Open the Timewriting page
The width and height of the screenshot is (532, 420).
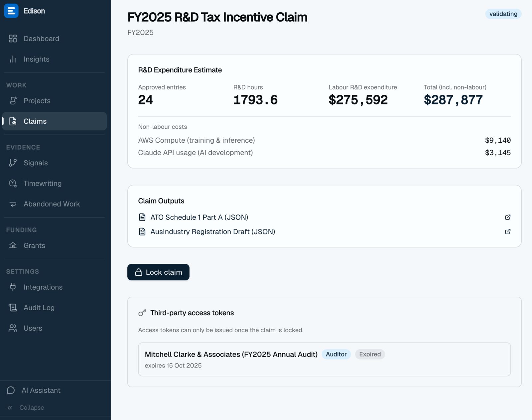pos(55,184)
